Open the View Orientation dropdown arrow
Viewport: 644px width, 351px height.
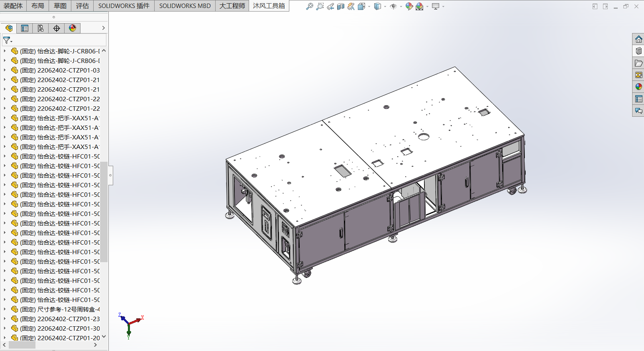[x=369, y=6]
